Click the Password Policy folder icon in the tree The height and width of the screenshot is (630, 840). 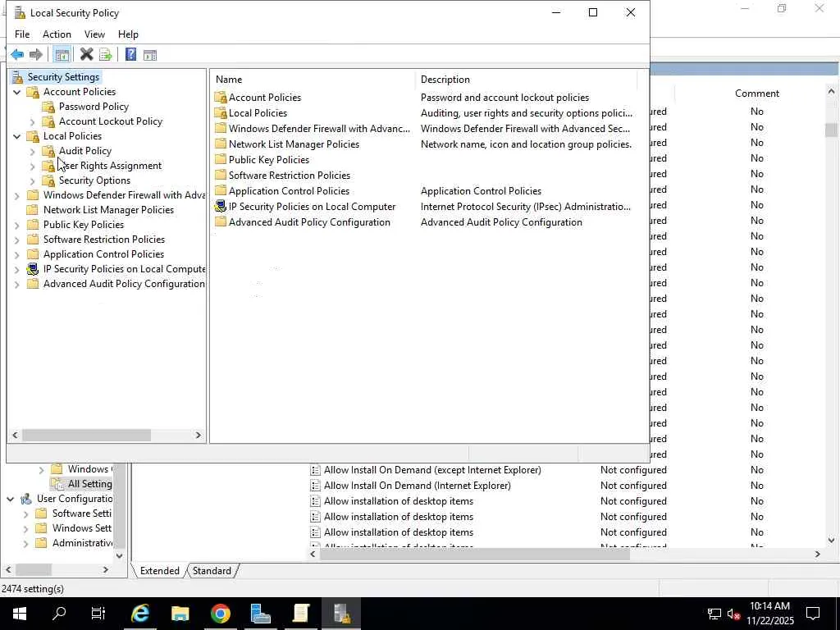48,107
